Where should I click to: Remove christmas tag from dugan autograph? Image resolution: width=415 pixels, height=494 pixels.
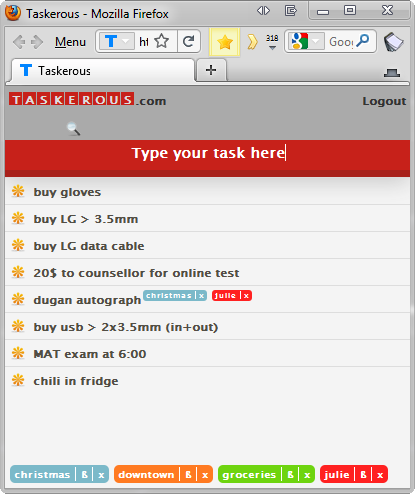[x=202, y=296]
